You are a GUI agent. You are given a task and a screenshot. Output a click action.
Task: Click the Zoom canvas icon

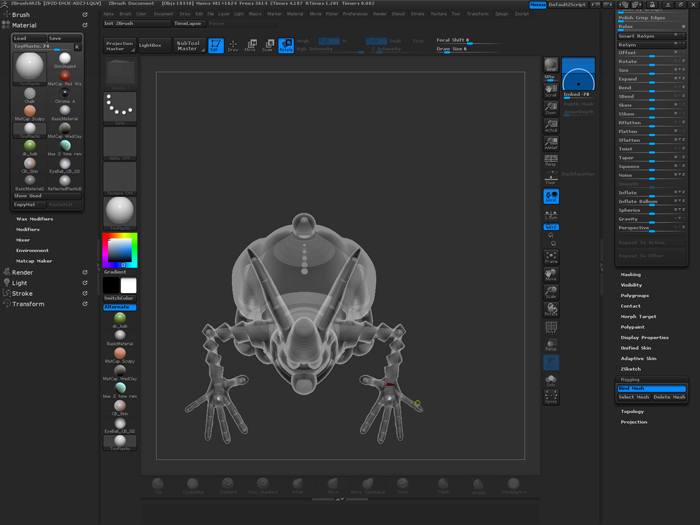(x=551, y=108)
